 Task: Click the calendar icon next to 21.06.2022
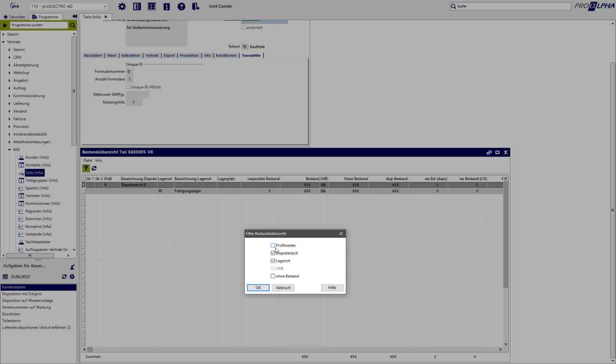coord(5,276)
